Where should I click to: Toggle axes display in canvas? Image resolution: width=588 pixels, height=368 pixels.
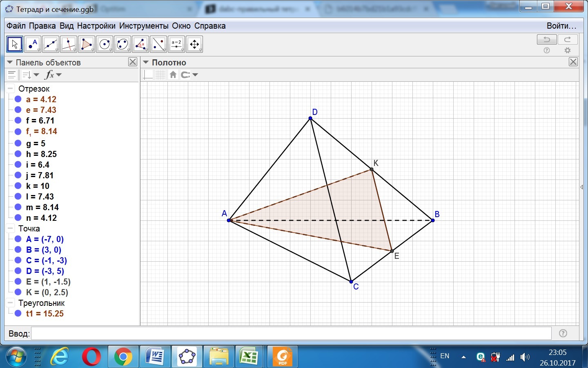(x=148, y=75)
